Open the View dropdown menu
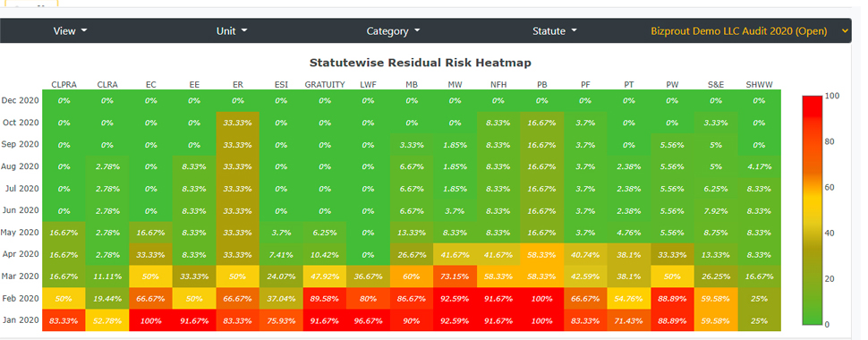 coord(71,31)
